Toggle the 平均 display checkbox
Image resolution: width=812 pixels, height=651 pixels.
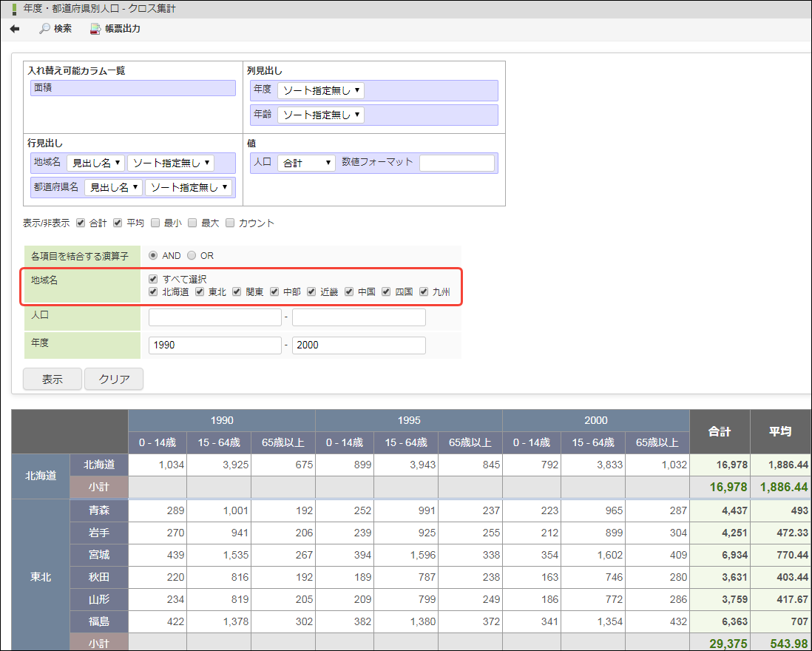(118, 223)
